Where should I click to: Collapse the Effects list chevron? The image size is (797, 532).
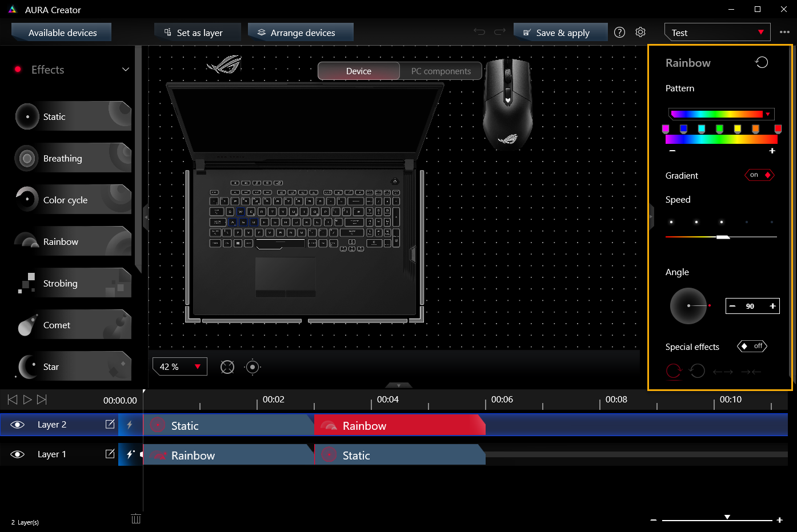126,70
